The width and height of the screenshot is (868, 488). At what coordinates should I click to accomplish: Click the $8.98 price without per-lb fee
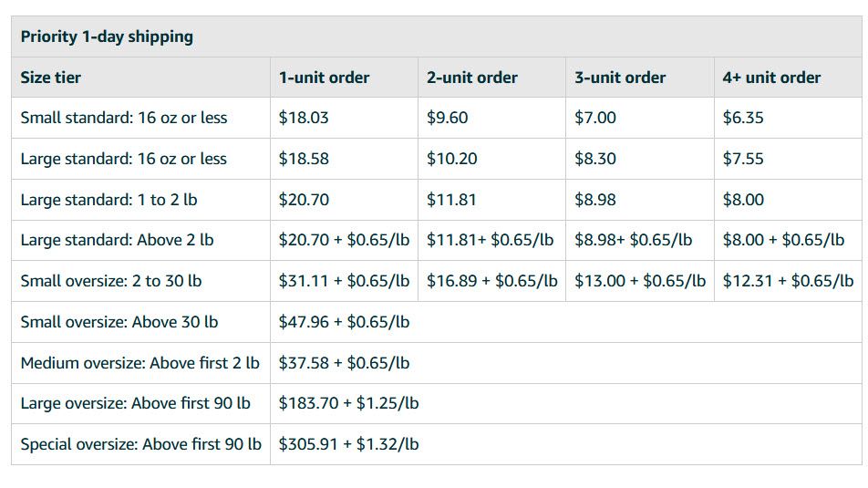click(595, 200)
